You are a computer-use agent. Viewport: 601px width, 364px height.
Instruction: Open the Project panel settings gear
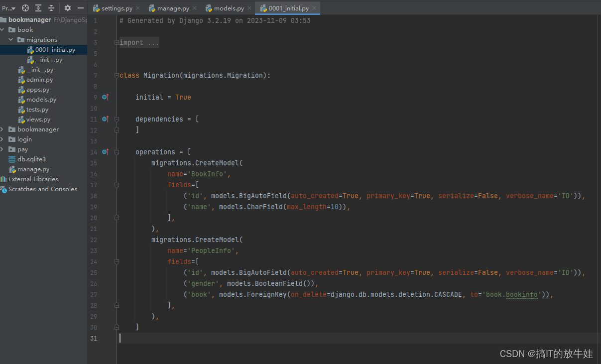pyautogui.click(x=68, y=8)
